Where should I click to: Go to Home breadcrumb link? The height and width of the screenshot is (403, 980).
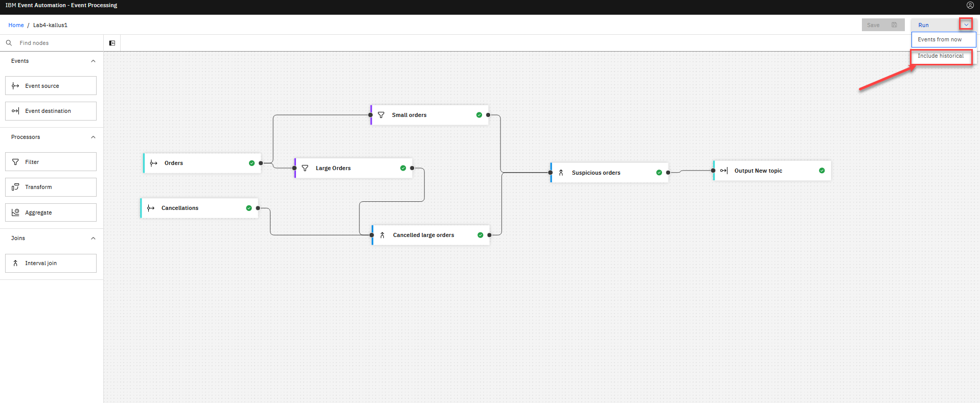[x=16, y=25]
